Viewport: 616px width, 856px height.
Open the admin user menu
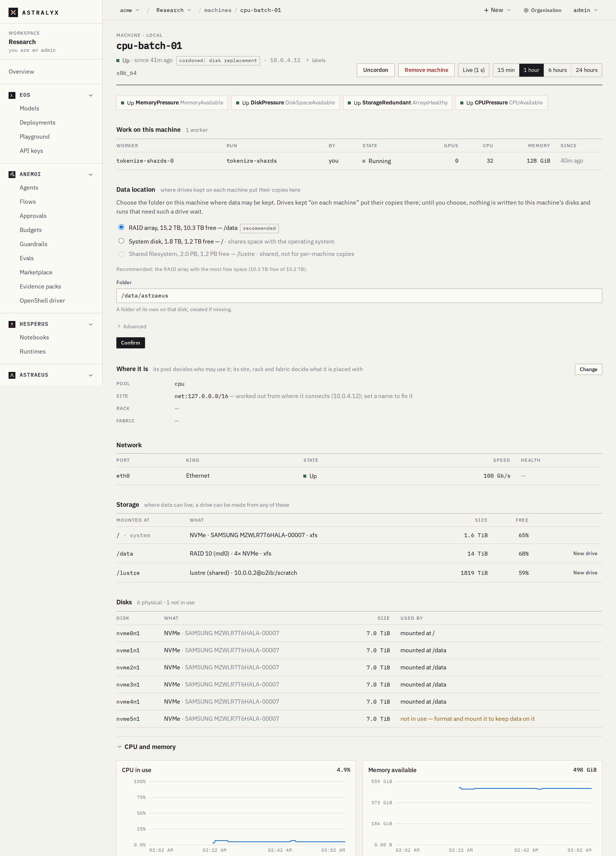tap(585, 10)
